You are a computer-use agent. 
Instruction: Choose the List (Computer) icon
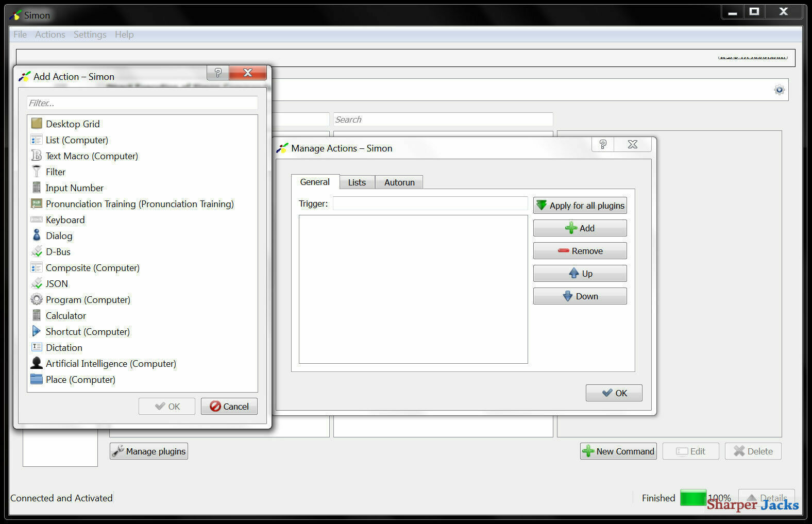tap(37, 140)
